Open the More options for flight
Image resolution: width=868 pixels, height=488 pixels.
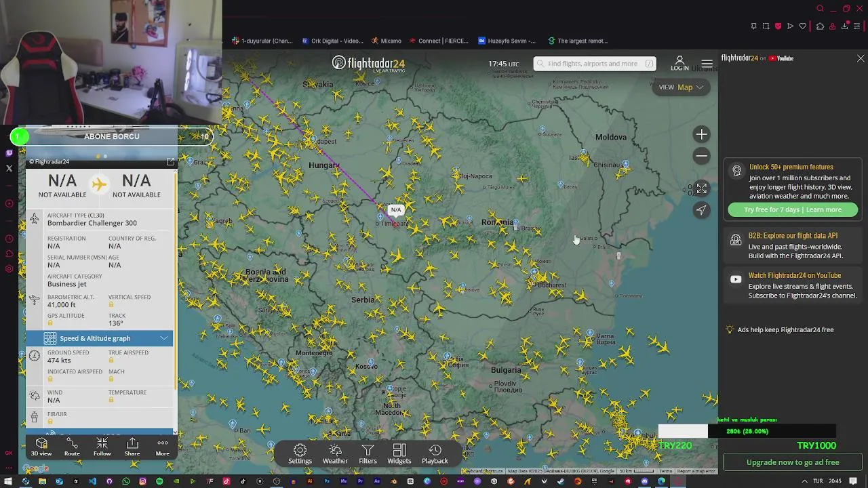point(163,447)
